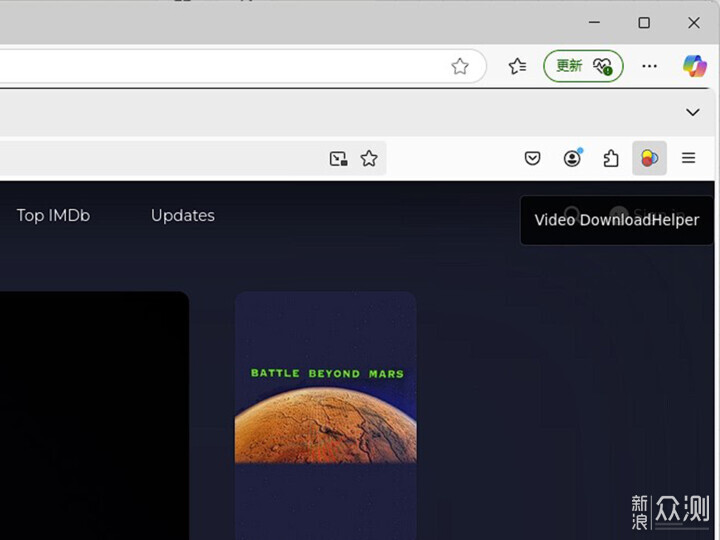
Task: Maximize the Edge browser window
Action: (644, 22)
